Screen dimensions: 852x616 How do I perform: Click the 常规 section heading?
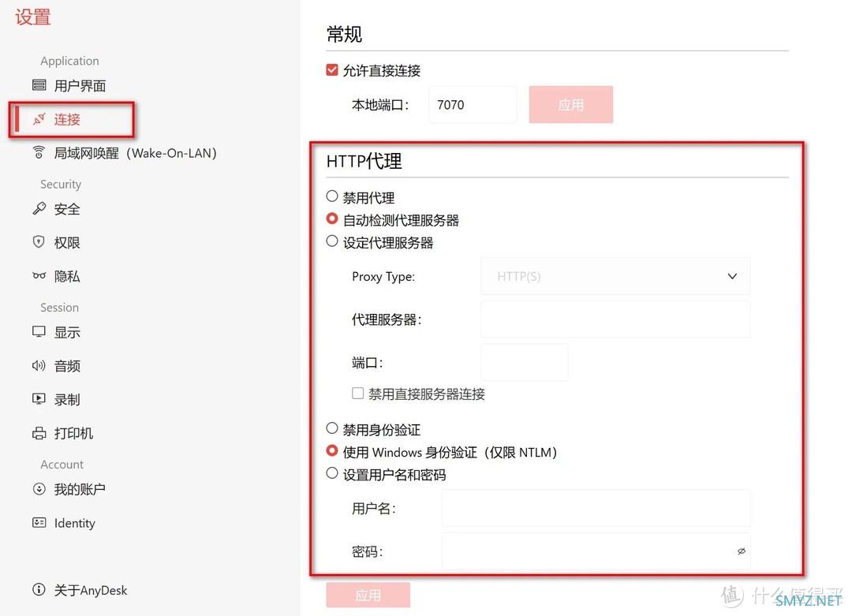click(x=344, y=34)
